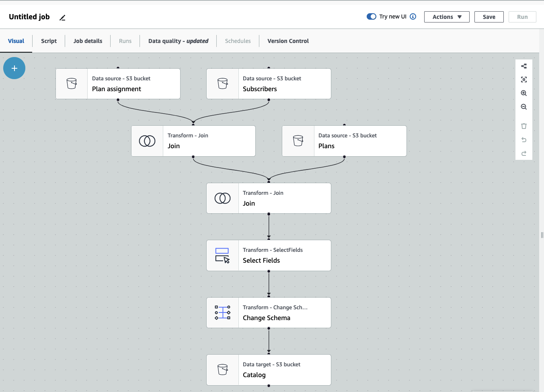Click the trash icon to delete node
Screen dimensions: 544x392
click(x=523, y=126)
